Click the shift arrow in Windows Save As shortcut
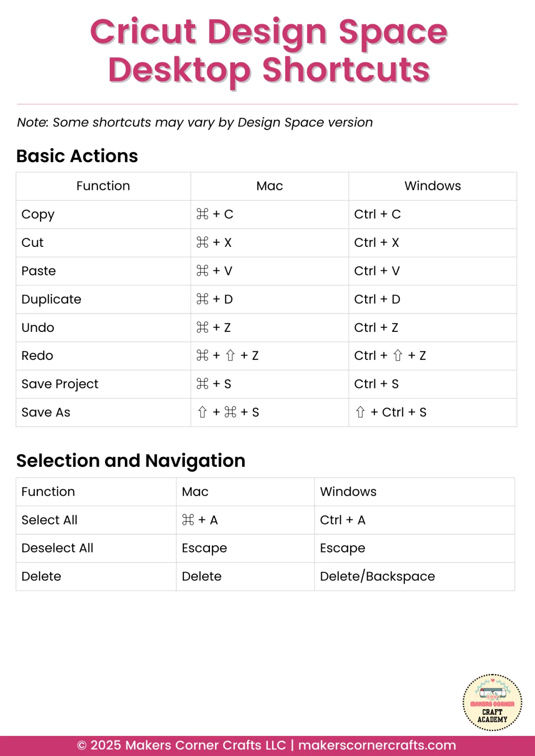535x756 pixels. point(360,412)
